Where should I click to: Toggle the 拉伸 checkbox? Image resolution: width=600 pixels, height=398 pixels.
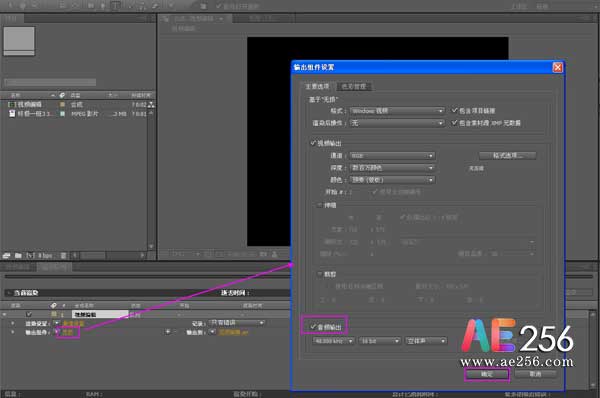[320, 205]
